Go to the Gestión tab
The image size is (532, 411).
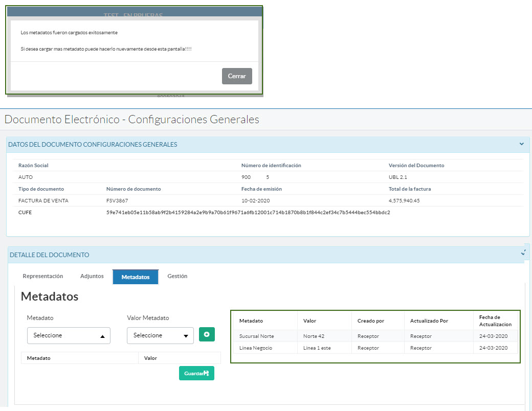pyautogui.click(x=178, y=276)
